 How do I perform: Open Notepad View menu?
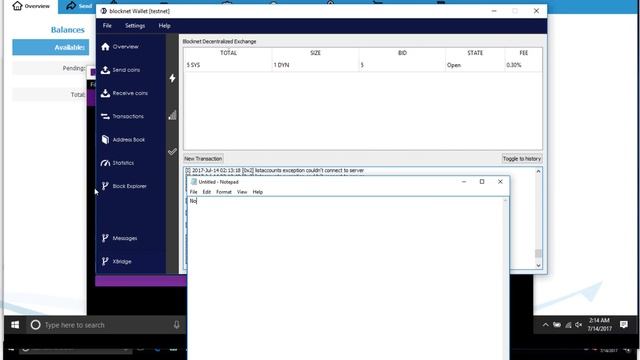(x=242, y=192)
